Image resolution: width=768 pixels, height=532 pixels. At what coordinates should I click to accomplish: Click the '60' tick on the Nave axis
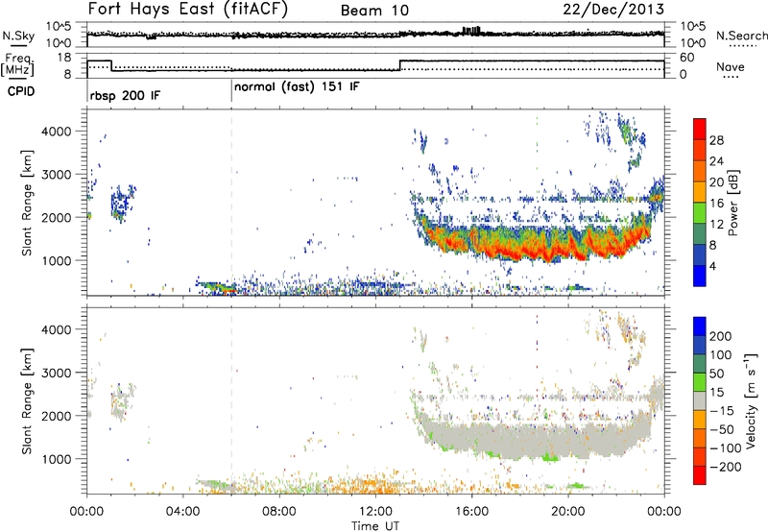687,58
